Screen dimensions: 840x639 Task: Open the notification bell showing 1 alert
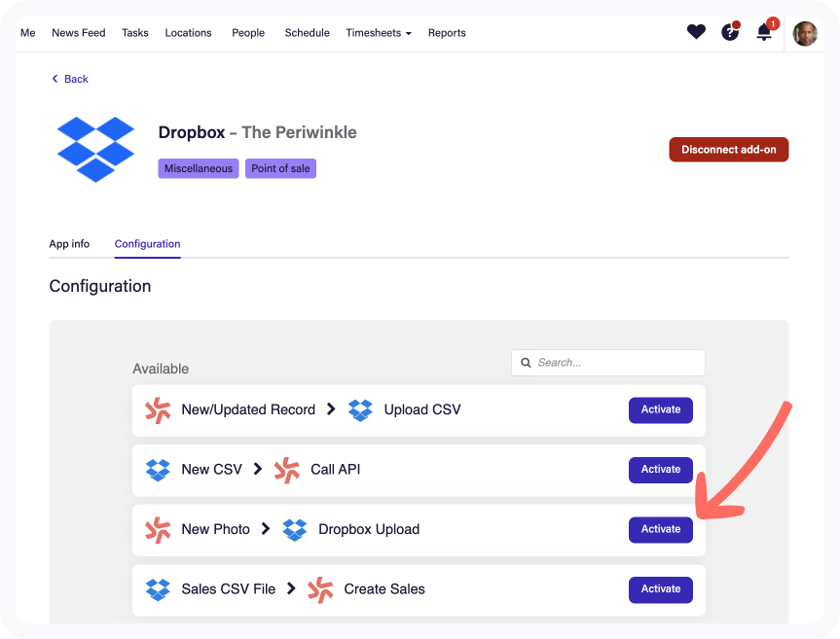[x=764, y=32]
